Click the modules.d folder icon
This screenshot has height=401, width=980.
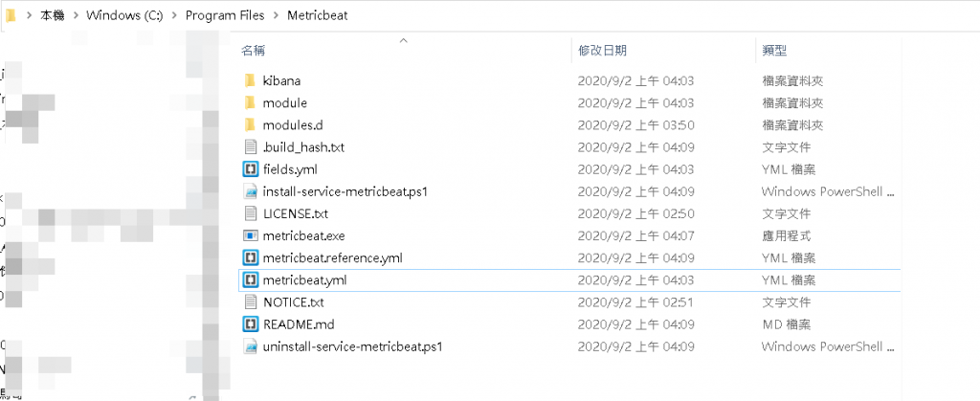(250, 124)
